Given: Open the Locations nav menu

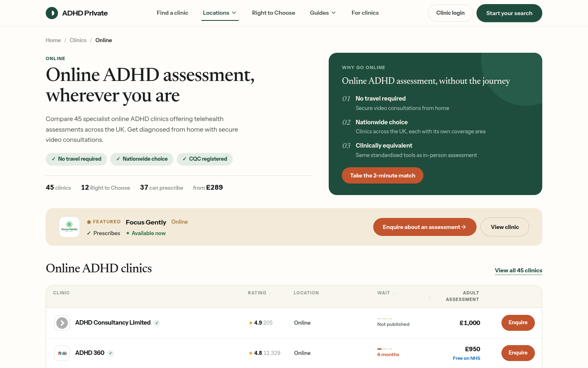Looking at the screenshot, I should (220, 13).
